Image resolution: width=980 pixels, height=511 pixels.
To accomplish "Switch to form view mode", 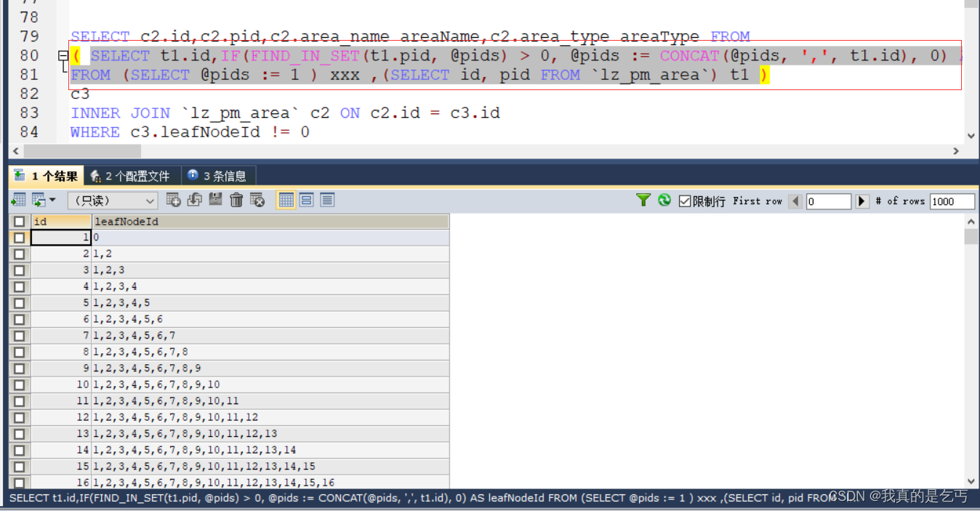I will click(307, 200).
